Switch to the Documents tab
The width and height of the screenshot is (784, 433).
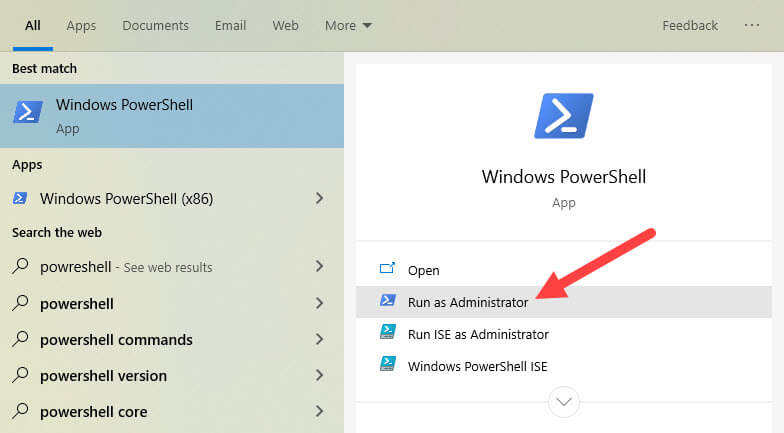pyautogui.click(x=156, y=26)
